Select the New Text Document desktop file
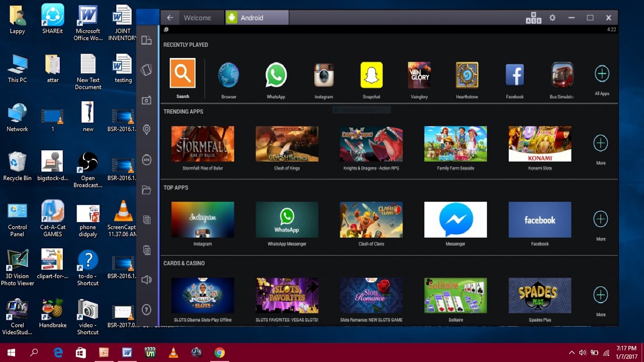Image resolution: width=644 pixels, height=362 pixels. [88, 72]
